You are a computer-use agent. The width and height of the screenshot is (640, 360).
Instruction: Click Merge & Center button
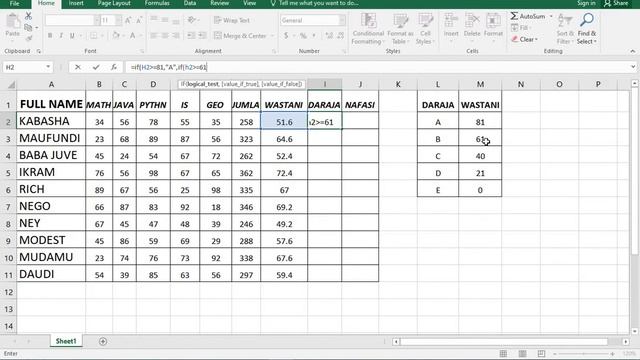click(x=240, y=36)
